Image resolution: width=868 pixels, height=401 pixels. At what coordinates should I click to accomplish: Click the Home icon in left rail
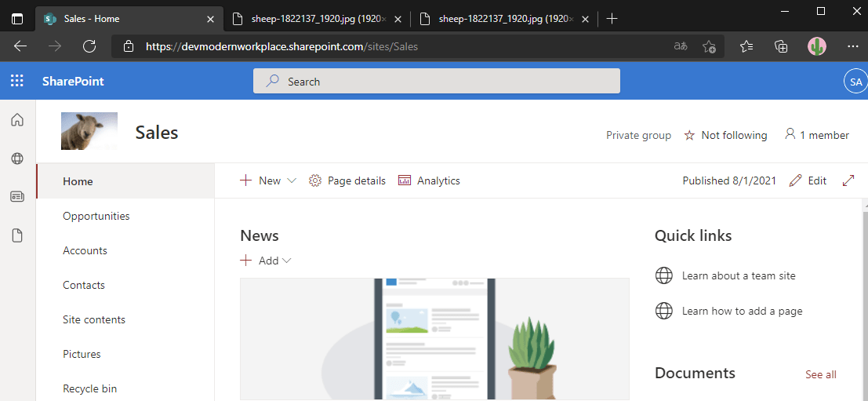pyautogui.click(x=17, y=120)
